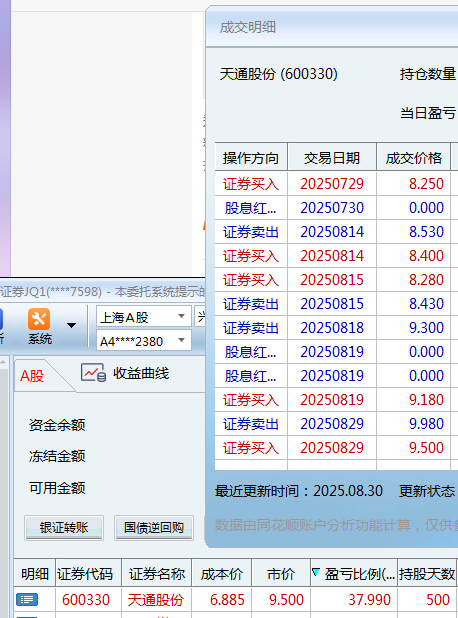The image size is (458, 618).
Task: Click the 可用金额 label
Action: (x=57, y=488)
